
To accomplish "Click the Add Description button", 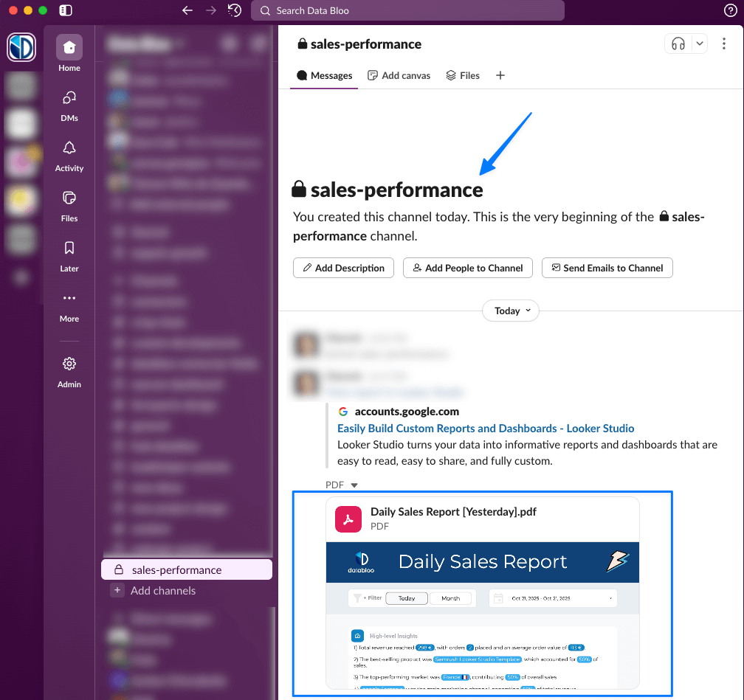I will tap(343, 268).
